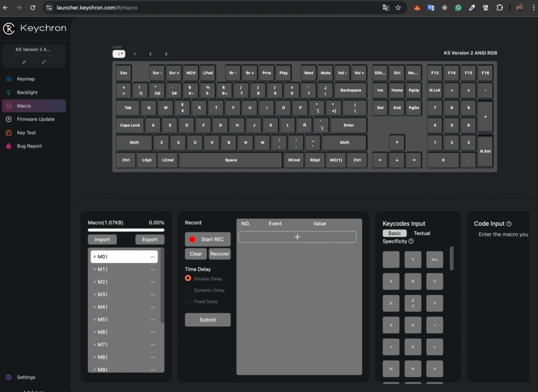Open the M0 macro options menu
Viewport: 538px width, 392px height.
click(x=153, y=257)
